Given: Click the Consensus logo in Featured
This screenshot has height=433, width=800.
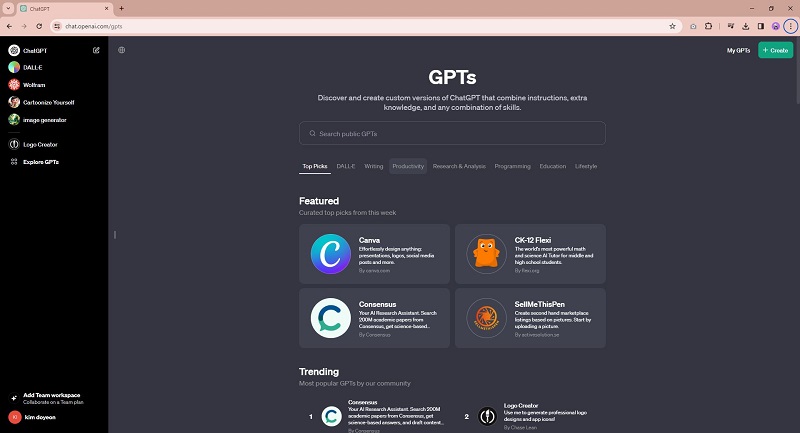Looking at the screenshot, I should point(331,318).
